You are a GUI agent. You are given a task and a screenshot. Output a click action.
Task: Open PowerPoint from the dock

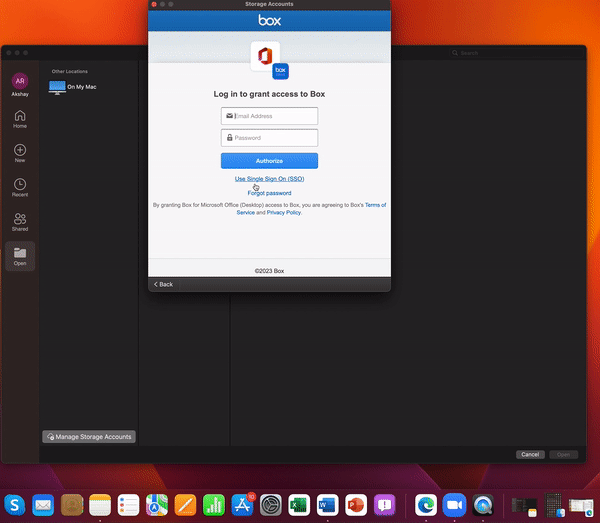tap(356, 505)
